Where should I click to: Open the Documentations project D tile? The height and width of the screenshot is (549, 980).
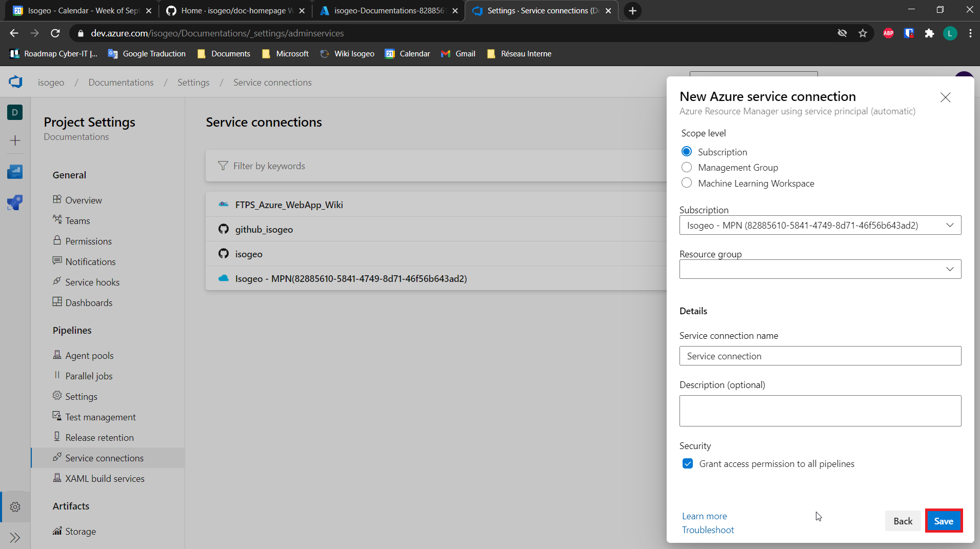(x=15, y=112)
